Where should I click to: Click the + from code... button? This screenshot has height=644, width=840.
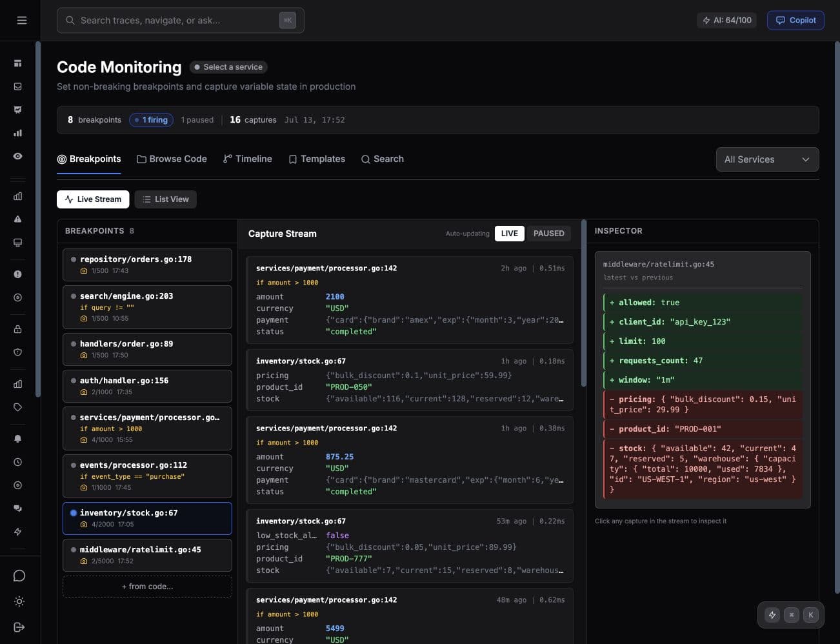tap(147, 587)
